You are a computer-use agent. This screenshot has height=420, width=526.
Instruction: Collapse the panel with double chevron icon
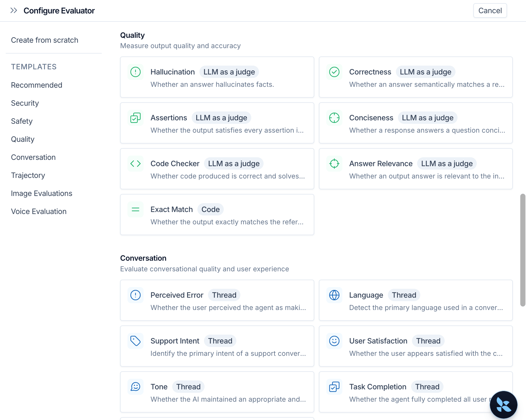click(x=14, y=11)
